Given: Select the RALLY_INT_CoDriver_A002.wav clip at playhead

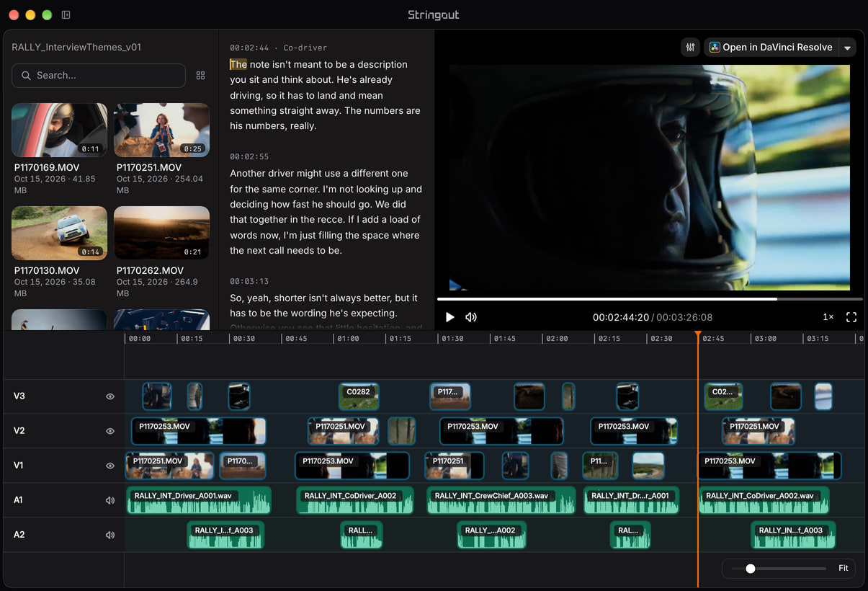Looking at the screenshot, I should [x=764, y=500].
